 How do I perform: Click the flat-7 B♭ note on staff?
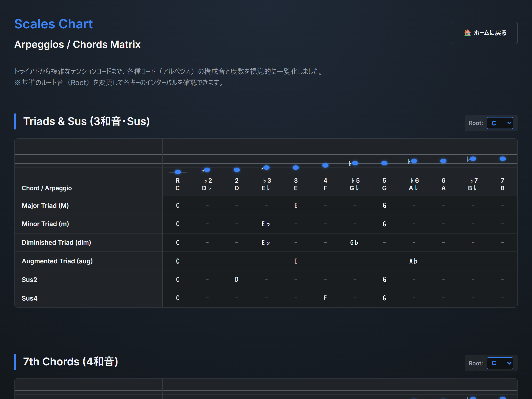(473, 159)
